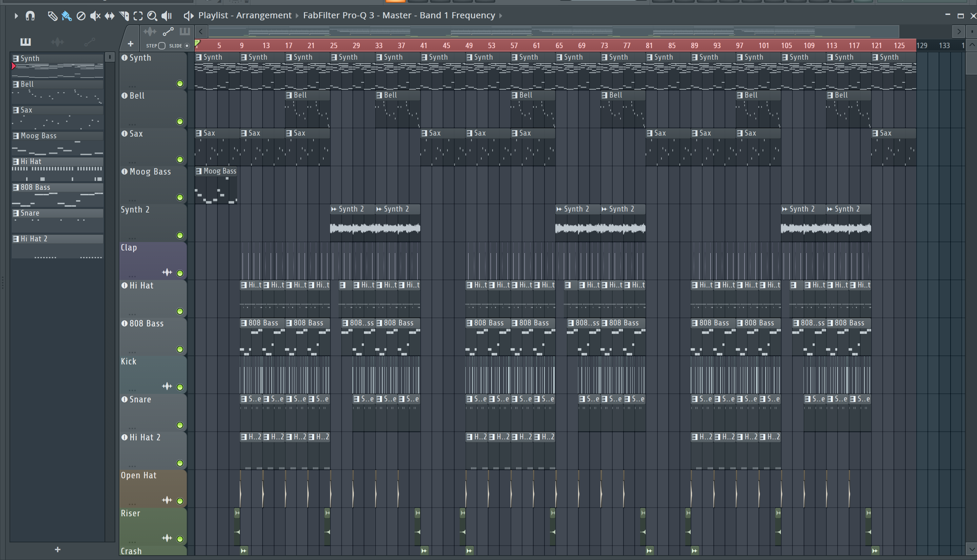This screenshot has height=560, width=977.
Task: Select the Slice blade tool
Action: pyautogui.click(x=124, y=16)
